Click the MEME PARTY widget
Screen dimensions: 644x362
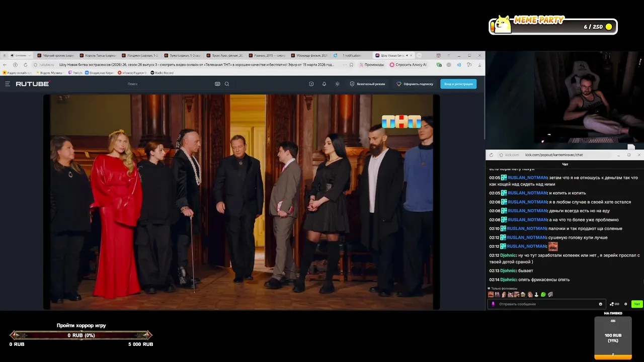pos(553,25)
